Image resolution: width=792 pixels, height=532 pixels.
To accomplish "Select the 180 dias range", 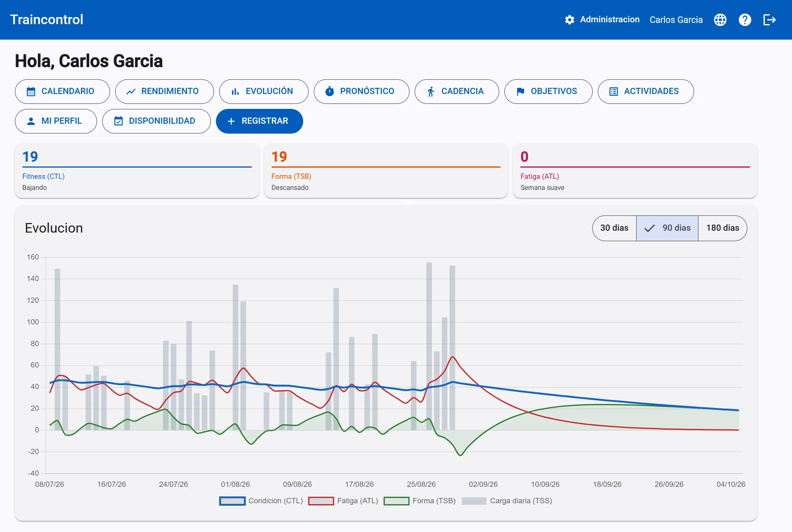I will coord(723,228).
